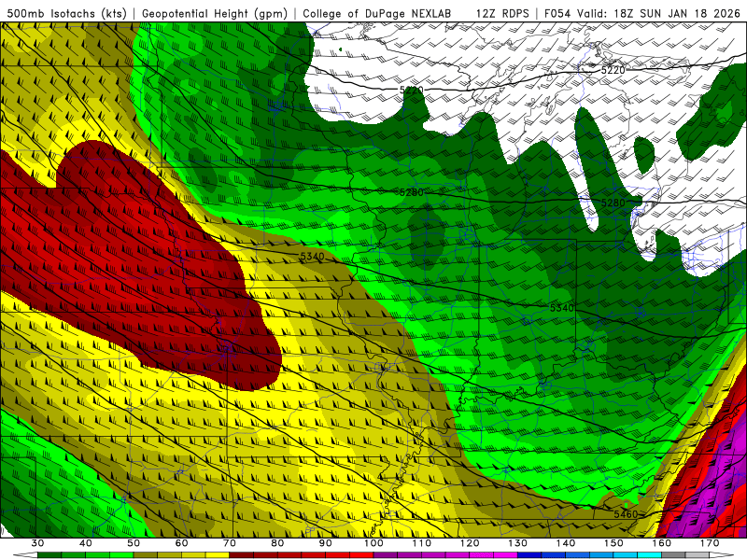Select the bright green 45-50 kt legend swatch
The height and width of the screenshot is (560, 747).
(x=121, y=555)
